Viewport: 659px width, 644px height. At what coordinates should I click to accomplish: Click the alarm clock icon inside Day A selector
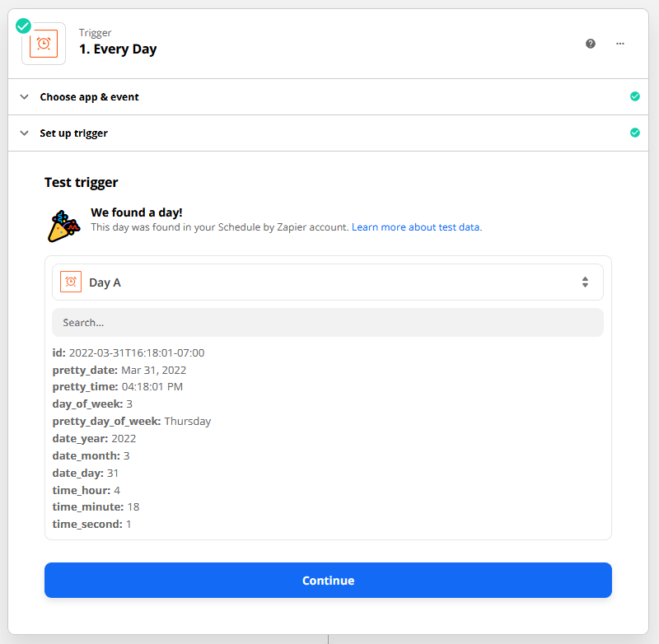point(71,282)
